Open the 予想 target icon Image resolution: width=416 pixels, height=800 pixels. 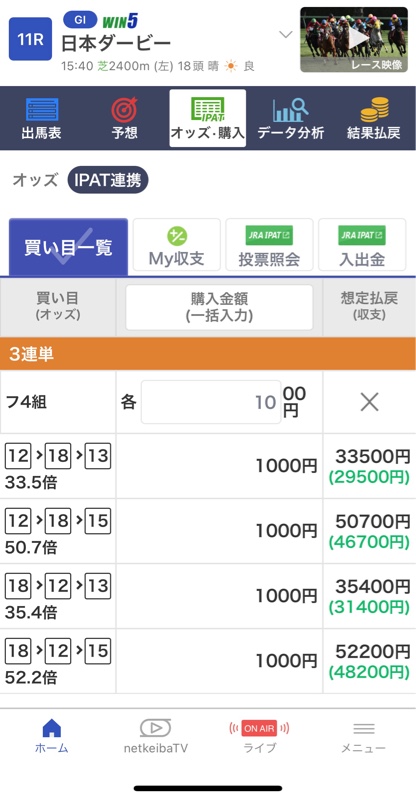pyautogui.click(x=125, y=109)
